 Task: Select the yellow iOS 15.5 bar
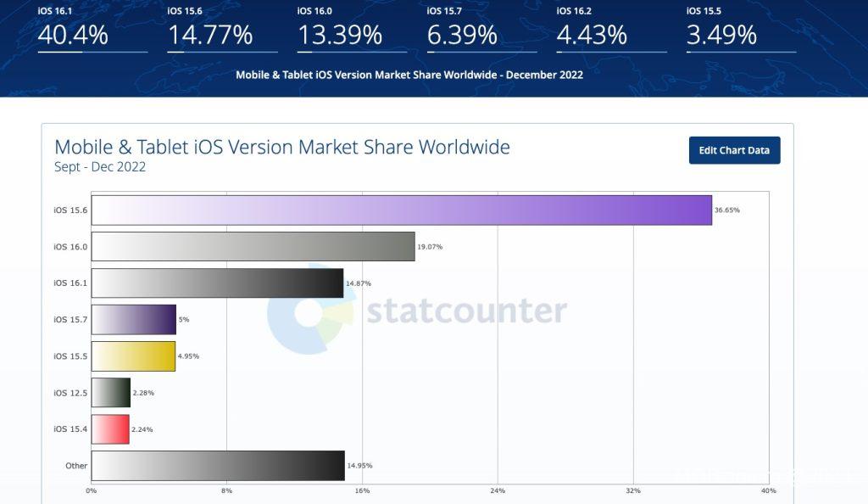(133, 356)
